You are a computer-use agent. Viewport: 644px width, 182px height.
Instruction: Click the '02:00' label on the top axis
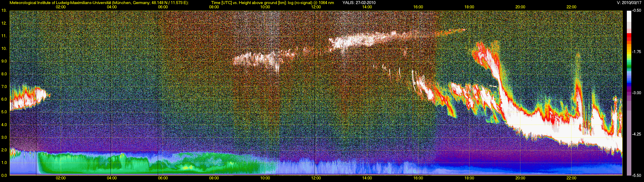point(61,7)
